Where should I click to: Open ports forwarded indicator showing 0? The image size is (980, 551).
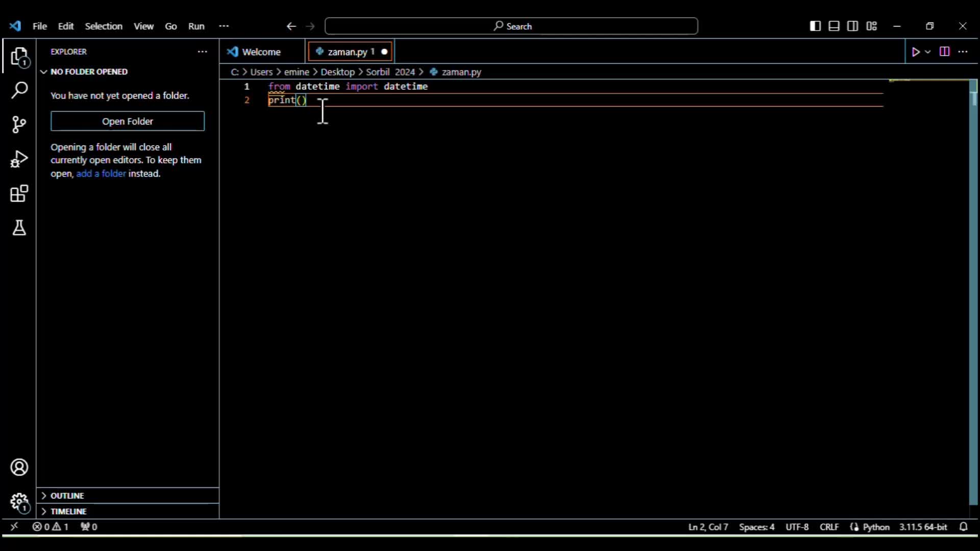pyautogui.click(x=89, y=527)
